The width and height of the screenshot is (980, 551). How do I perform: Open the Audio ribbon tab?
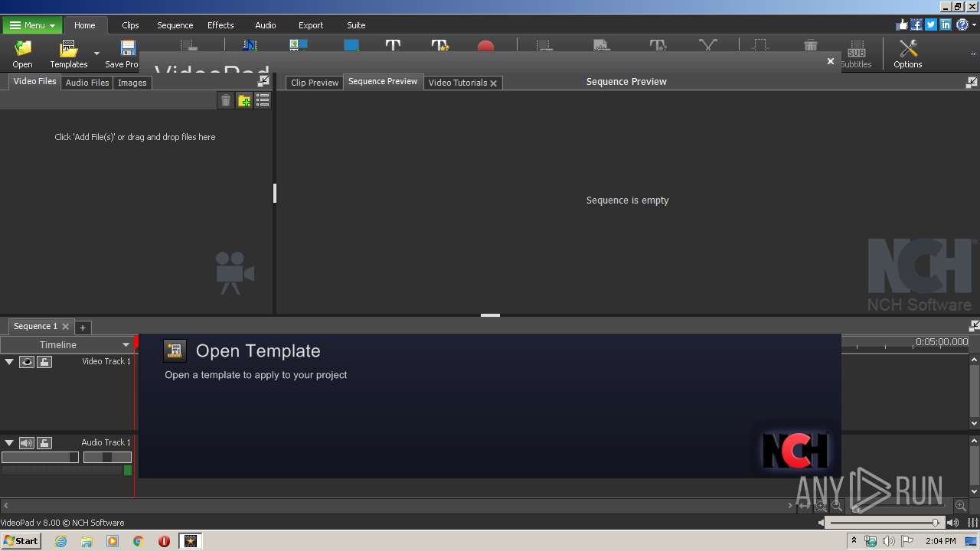pos(266,25)
